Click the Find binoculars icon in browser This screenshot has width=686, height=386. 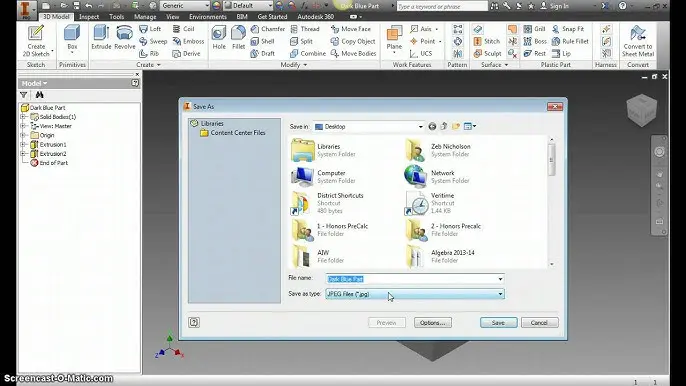39,95
